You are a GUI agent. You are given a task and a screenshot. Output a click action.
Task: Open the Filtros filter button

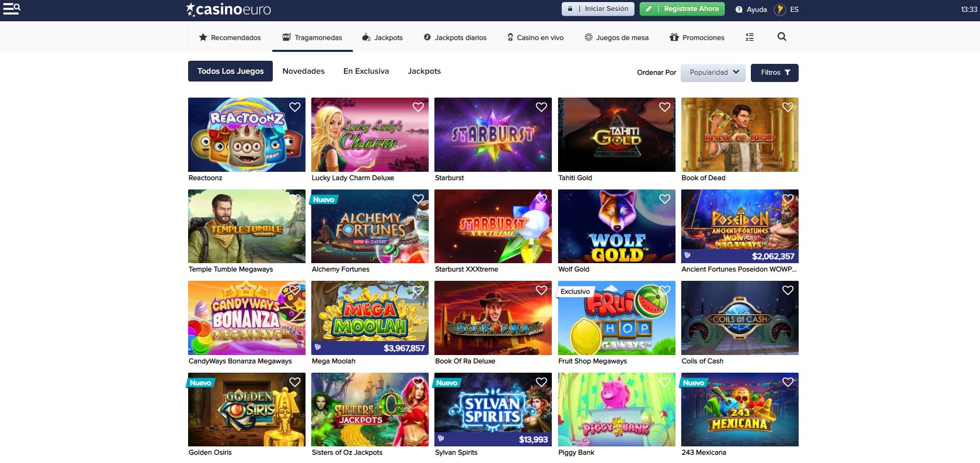774,73
